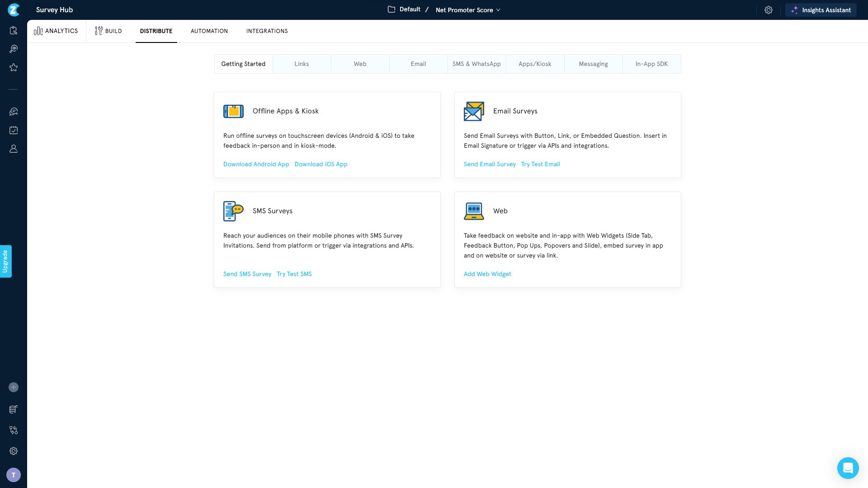Open the calendar tasks sidebar icon
868x488 pixels.
(x=14, y=130)
